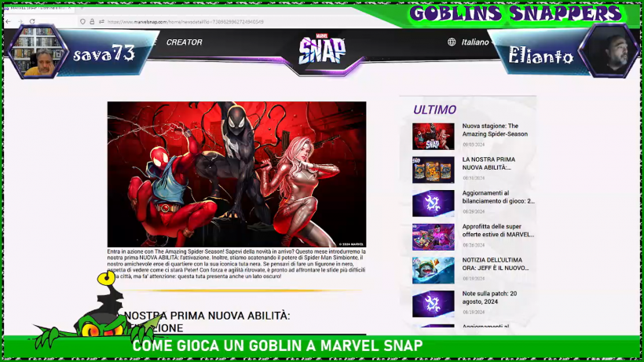Click the date 08/29/2024
Image resolution: width=644 pixels, height=362 pixels.
pyautogui.click(x=474, y=212)
